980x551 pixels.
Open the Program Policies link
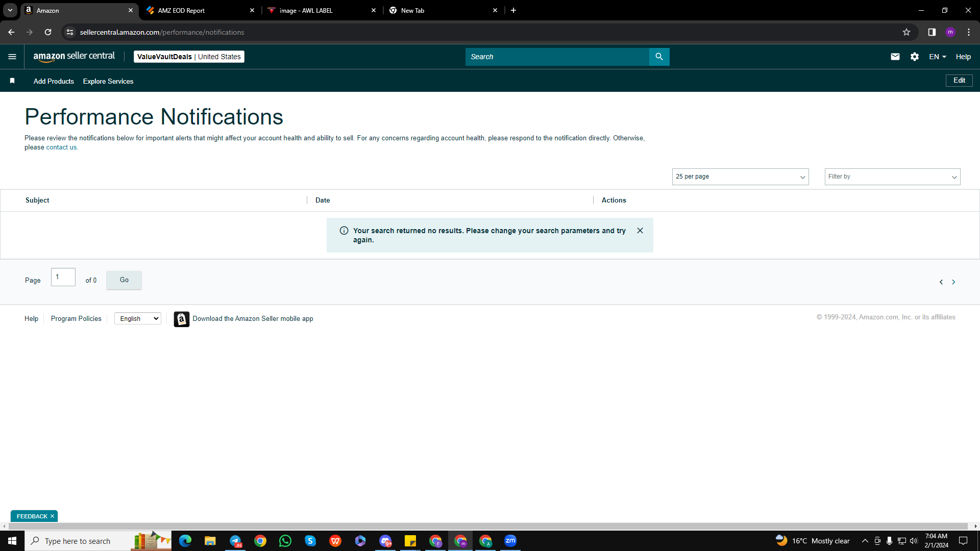pyautogui.click(x=76, y=319)
